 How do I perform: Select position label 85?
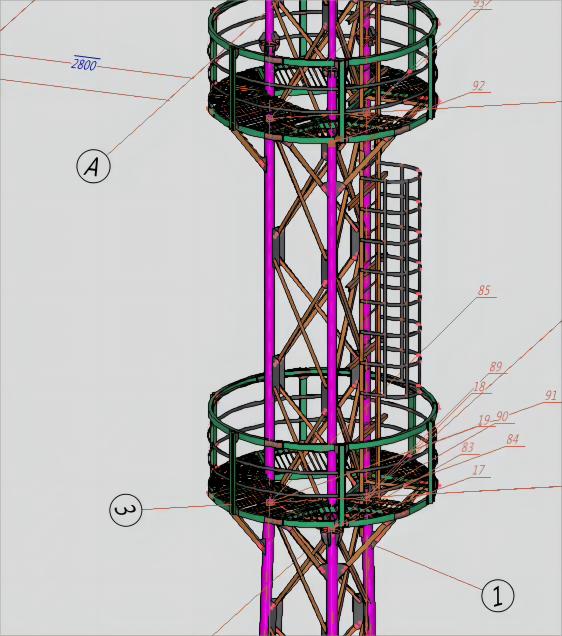coord(484,290)
